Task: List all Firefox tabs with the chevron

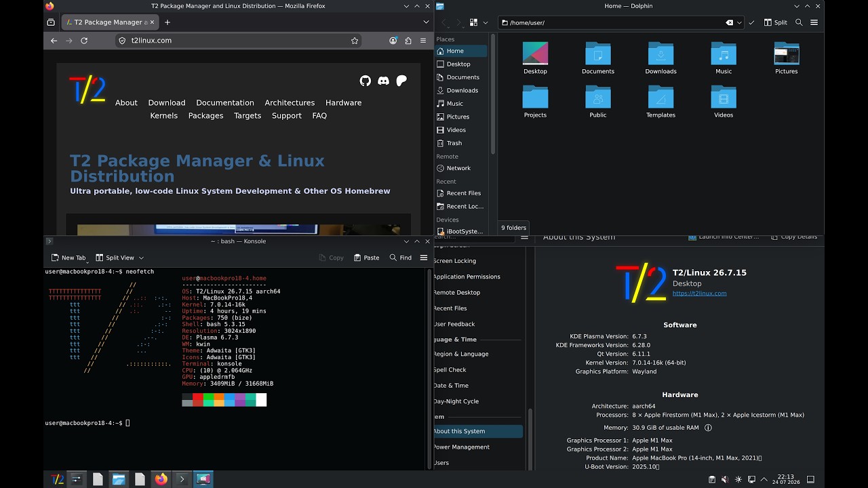Action: pos(425,22)
